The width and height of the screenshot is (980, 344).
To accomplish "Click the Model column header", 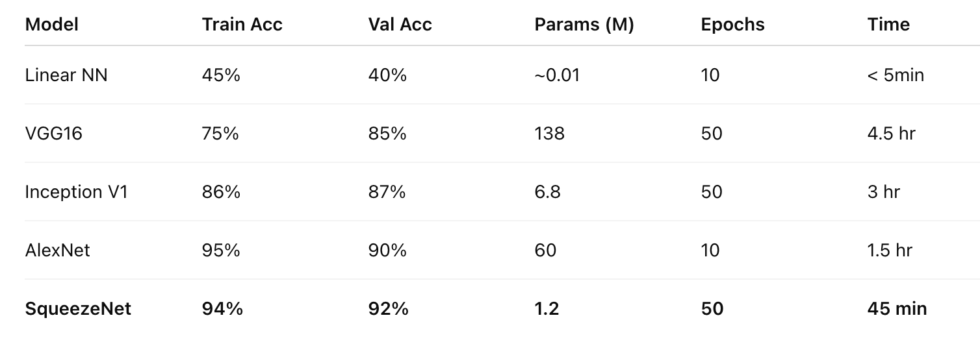I will point(52,25).
